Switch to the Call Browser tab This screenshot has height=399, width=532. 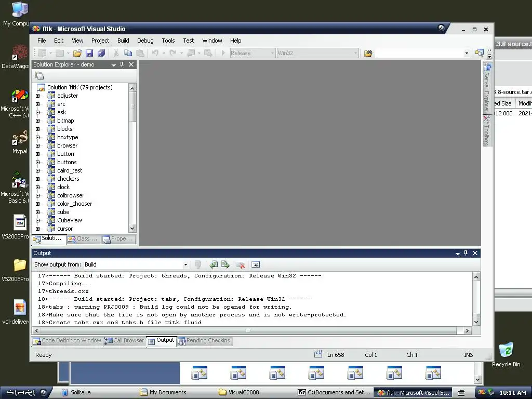[x=124, y=341]
